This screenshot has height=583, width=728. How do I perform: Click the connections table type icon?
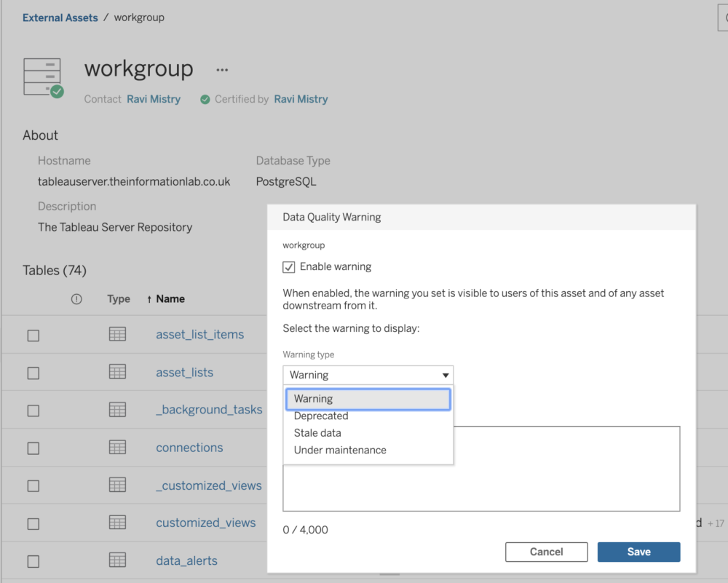(x=117, y=447)
